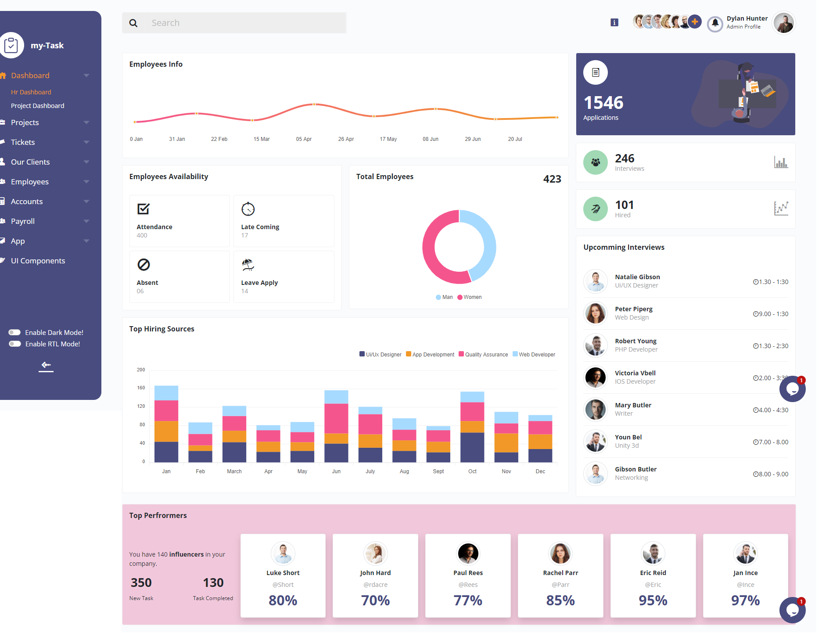Image resolution: width=840 pixels, height=633 pixels.
Task: Expand the Projects menu arrow
Action: coord(86,122)
